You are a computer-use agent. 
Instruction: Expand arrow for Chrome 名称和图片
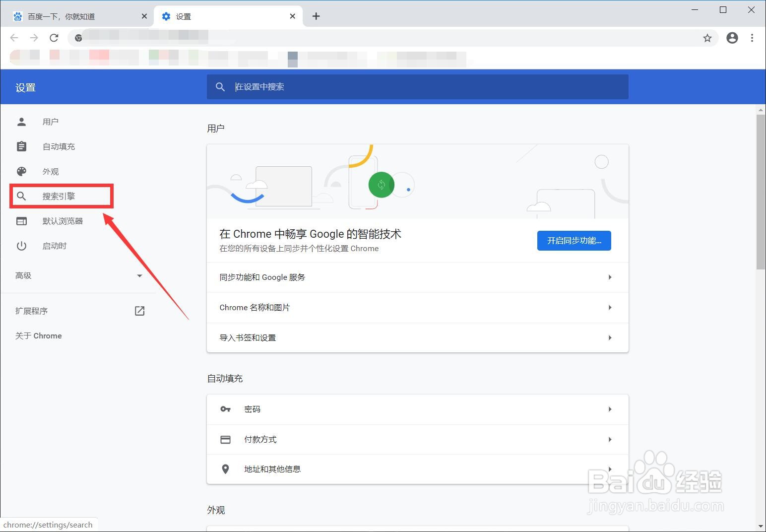[x=610, y=308]
